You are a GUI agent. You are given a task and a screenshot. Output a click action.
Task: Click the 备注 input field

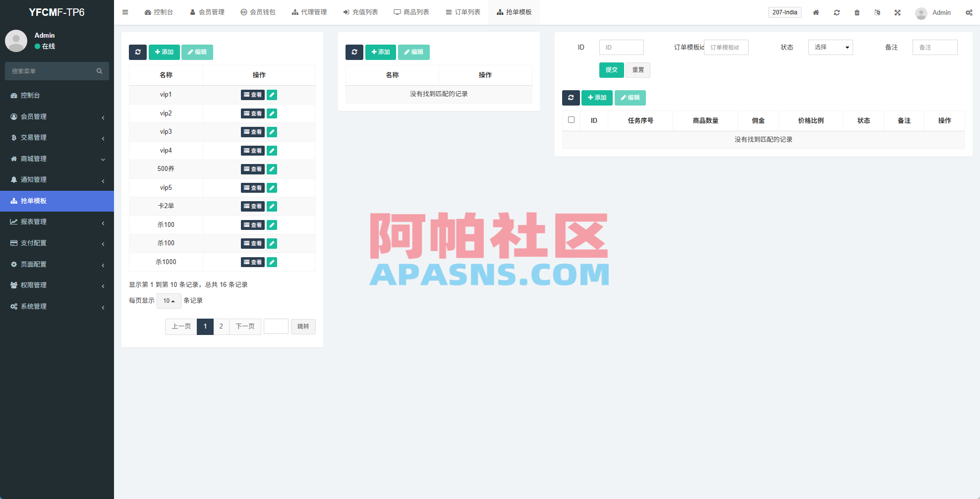pyautogui.click(x=935, y=47)
